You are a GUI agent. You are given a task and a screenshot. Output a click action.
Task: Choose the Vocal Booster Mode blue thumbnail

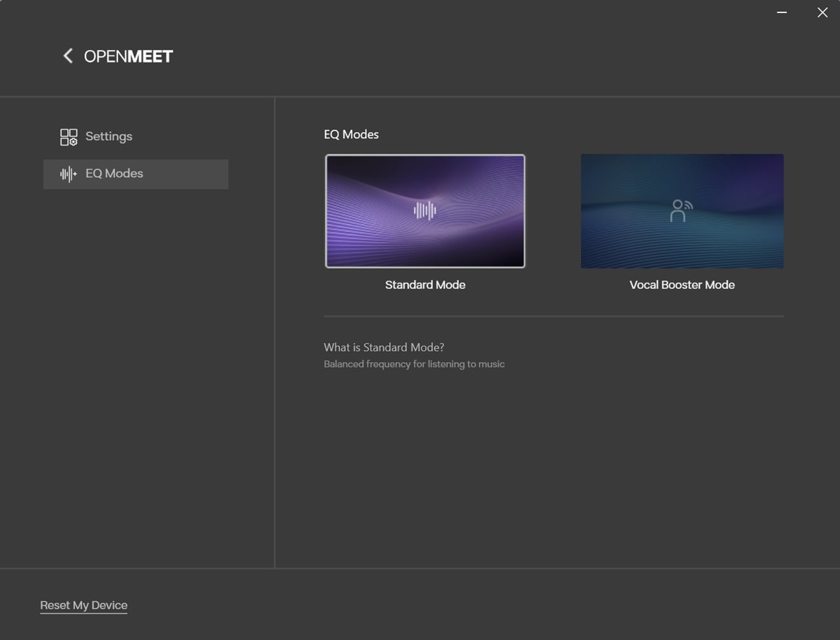pos(682,211)
